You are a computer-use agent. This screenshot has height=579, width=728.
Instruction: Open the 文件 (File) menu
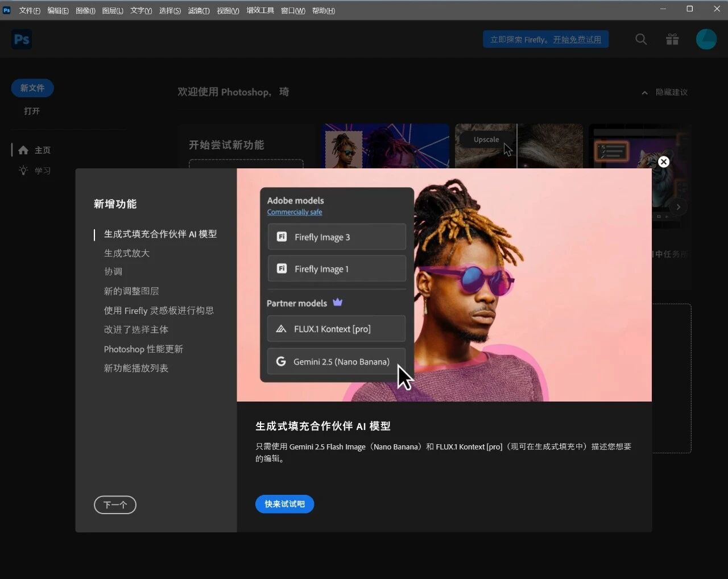pyautogui.click(x=30, y=10)
